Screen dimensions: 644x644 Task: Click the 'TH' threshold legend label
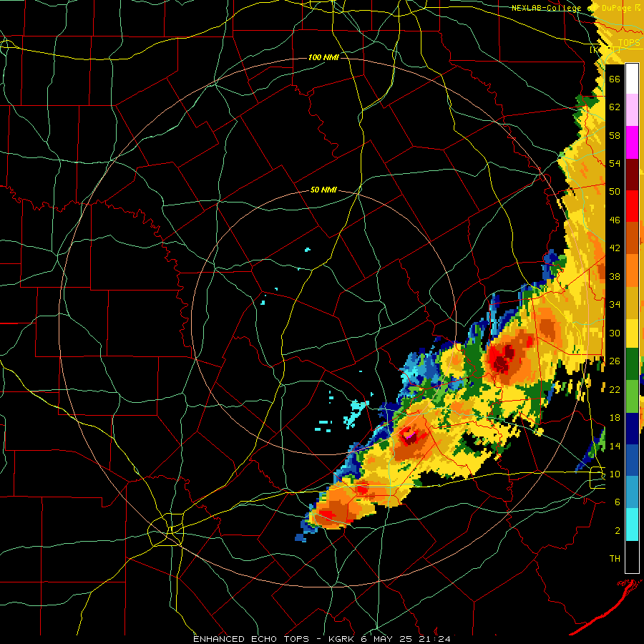point(615,559)
